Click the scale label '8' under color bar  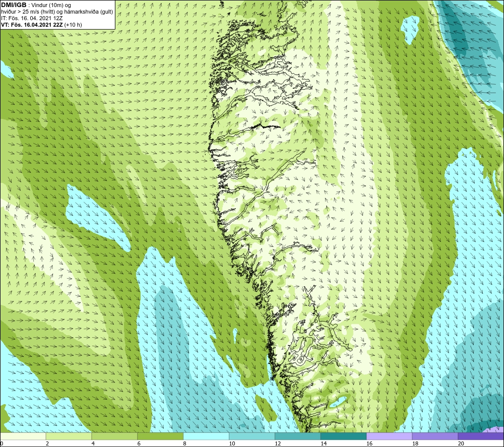[x=185, y=443]
